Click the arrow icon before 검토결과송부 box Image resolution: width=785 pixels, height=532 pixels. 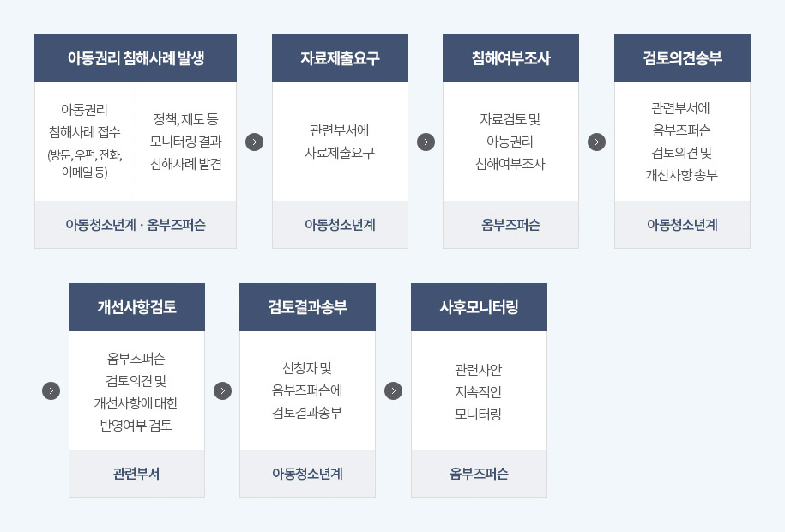(222, 390)
